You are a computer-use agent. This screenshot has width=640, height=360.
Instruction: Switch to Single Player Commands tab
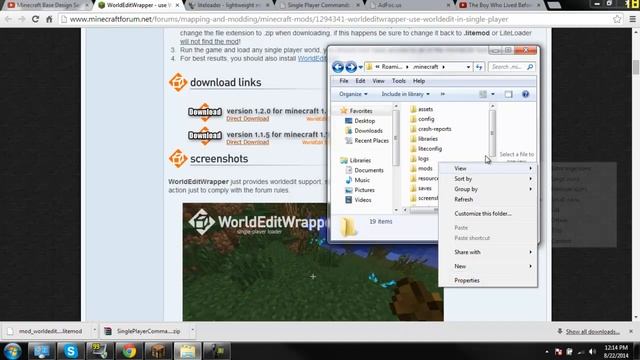[318, 5]
